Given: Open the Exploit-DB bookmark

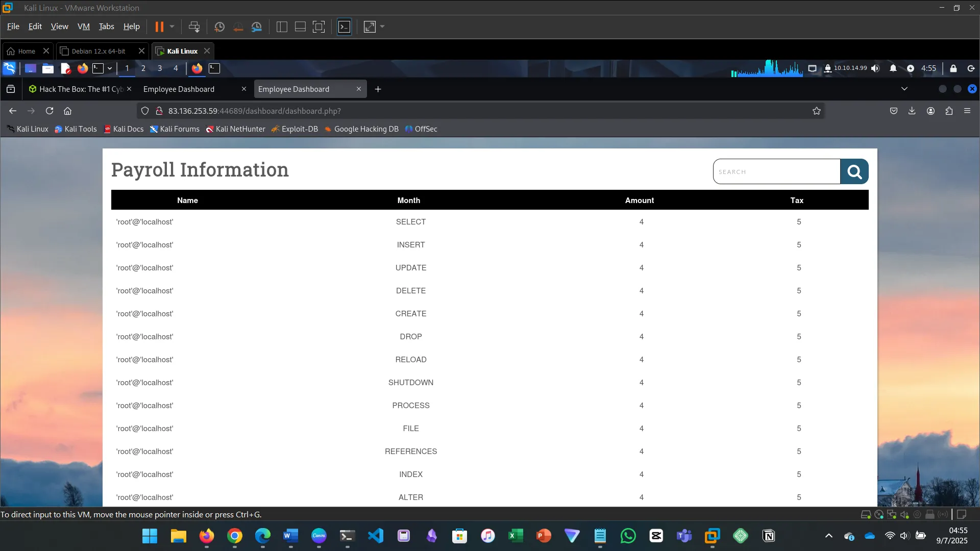Looking at the screenshot, I should tap(295, 129).
